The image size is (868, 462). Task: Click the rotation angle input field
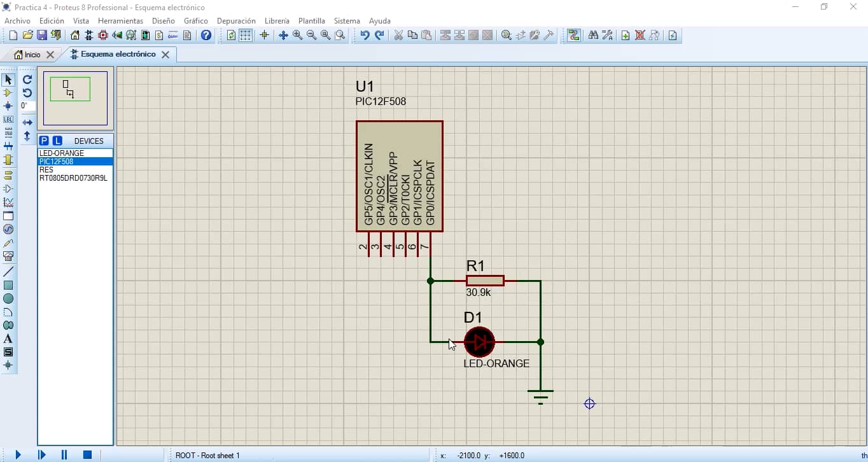tap(27, 106)
